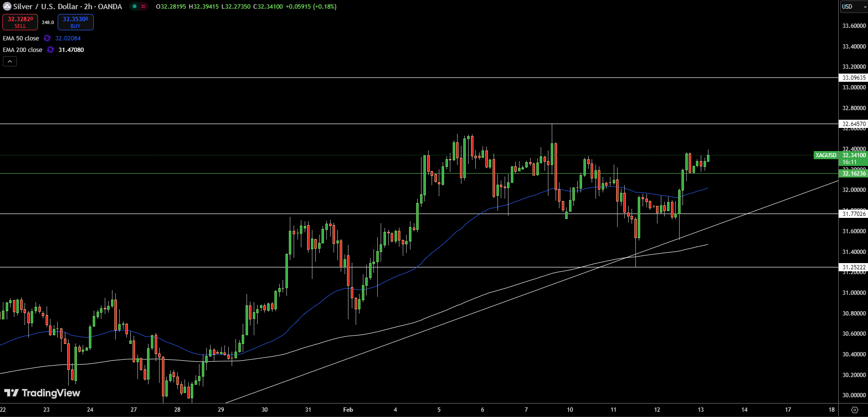Click the 24 date label on time axis

pyautogui.click(x=90, y=410)
